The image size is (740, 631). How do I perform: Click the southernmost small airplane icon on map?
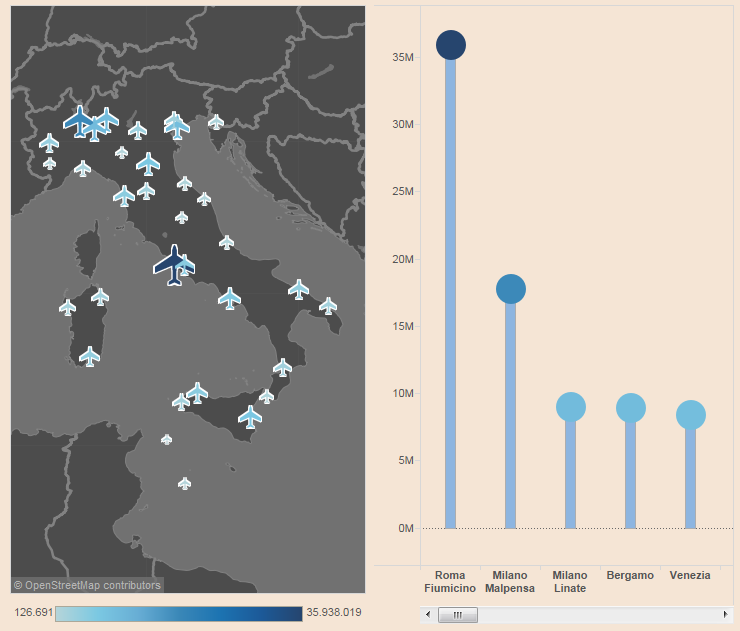tap(184, 483)
